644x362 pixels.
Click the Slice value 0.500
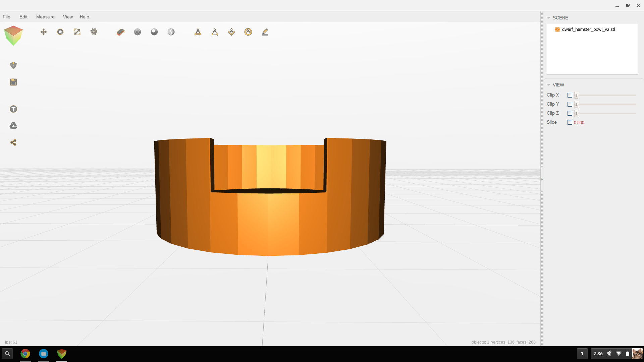click(579, 123)
